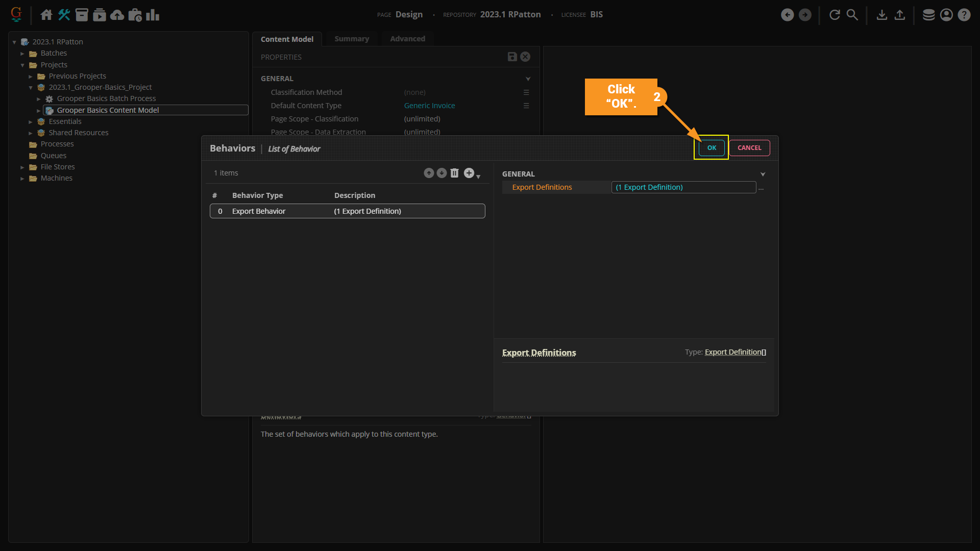Open the Batches archive box icon
The width and height of the screenshot is (980, 551).
click(x=82, y=15)
